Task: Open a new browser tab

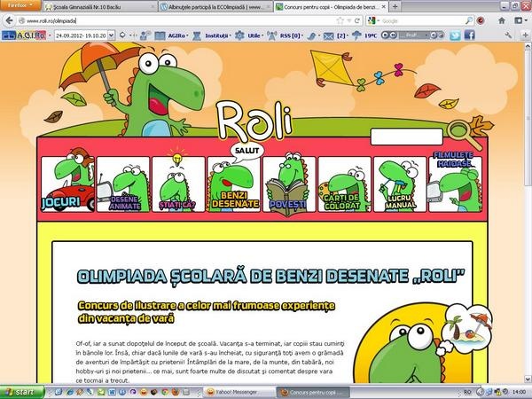Action: coord(395,6)
